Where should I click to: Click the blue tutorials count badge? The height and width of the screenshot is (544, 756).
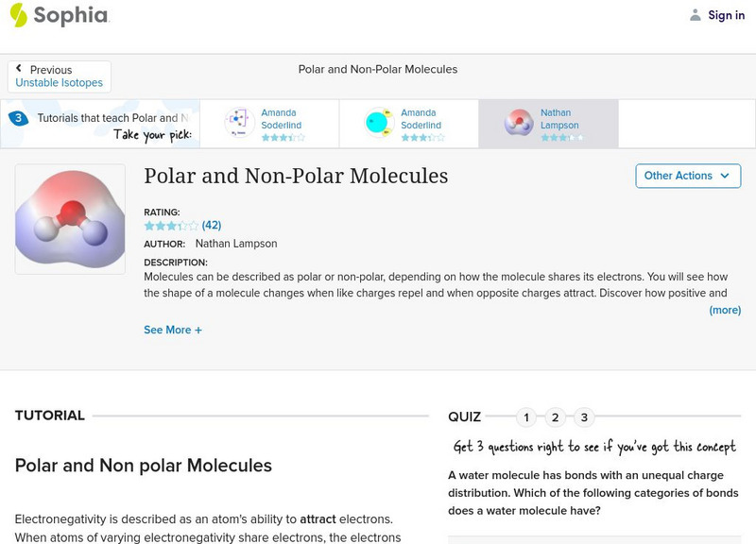coord(19,118)
